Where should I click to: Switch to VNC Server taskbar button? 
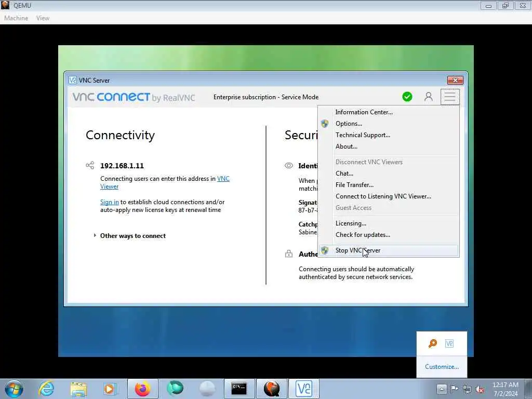[x=304, y=389]
